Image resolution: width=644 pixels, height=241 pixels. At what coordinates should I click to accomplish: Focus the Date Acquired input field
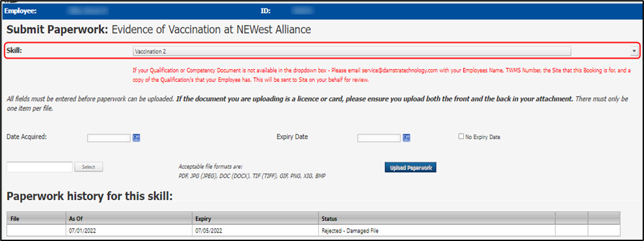pos(109,138)
